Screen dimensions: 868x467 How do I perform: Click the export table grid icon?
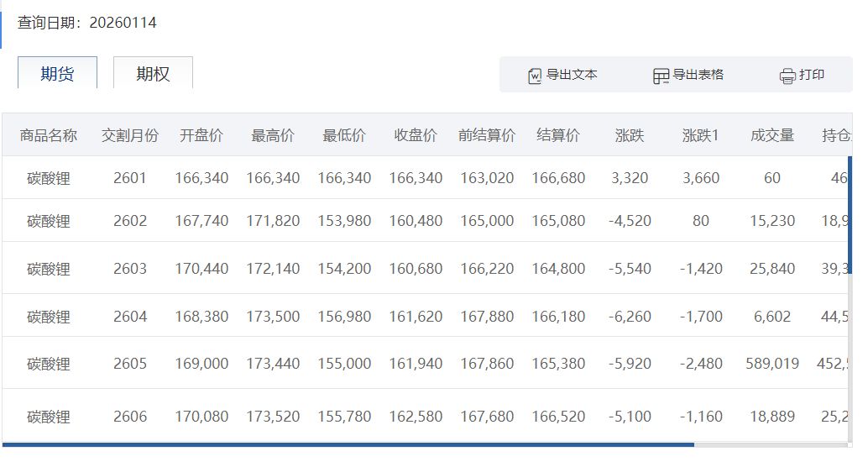661,76
